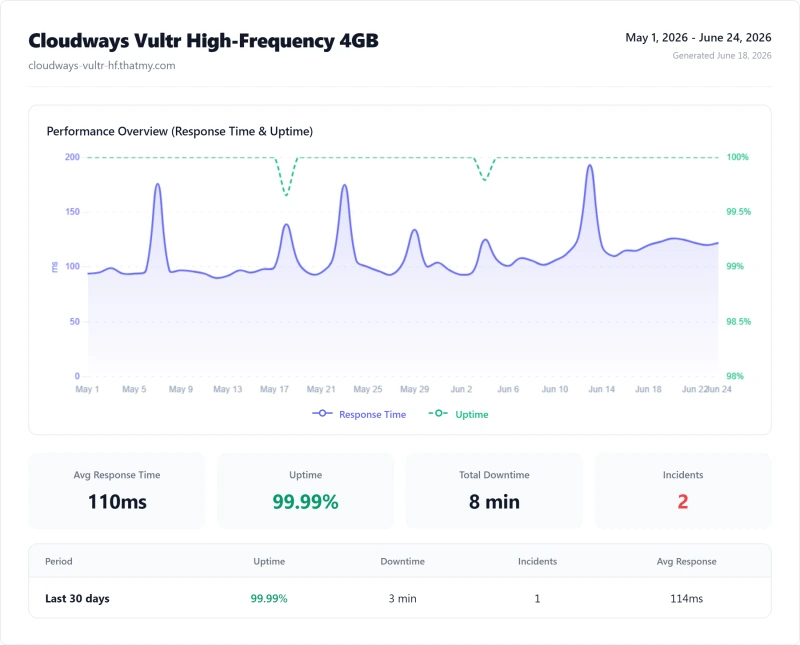Click the Performance Overview chart heading
This screenshot has width=800, height=645.
(180, 131)
